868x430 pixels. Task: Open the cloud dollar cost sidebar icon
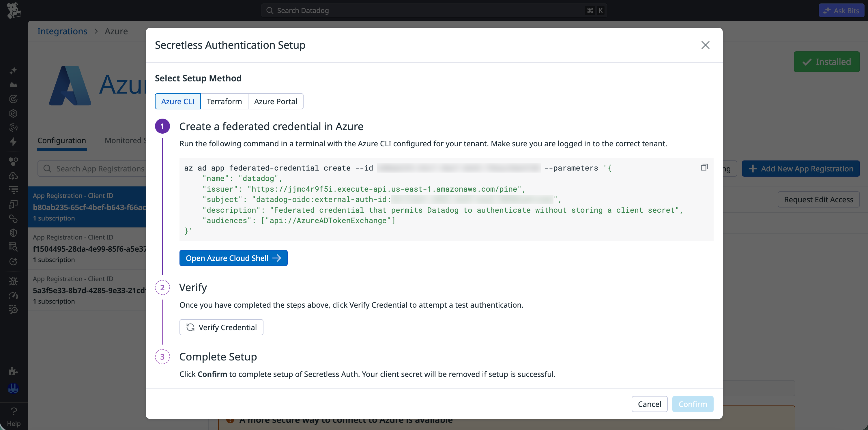pyautogui.click(x=13, y=176)
